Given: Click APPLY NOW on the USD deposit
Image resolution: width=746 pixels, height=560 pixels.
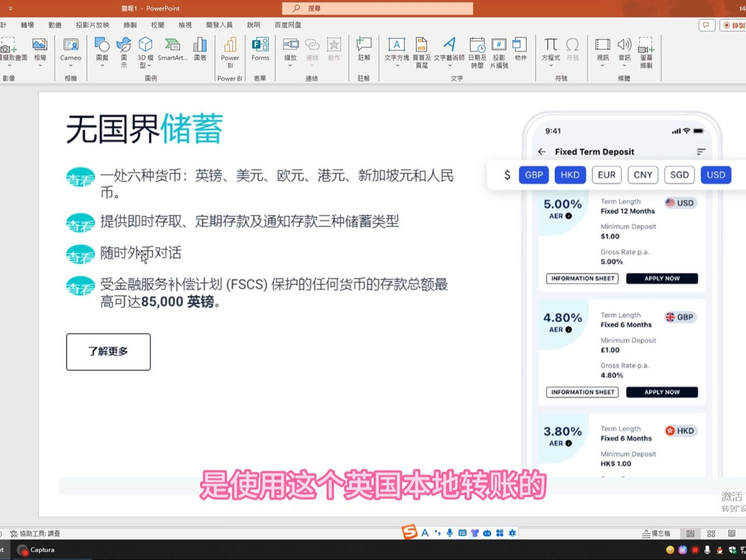Looking at the screenshot, I should pyautogui.click(x=662, y=279).
